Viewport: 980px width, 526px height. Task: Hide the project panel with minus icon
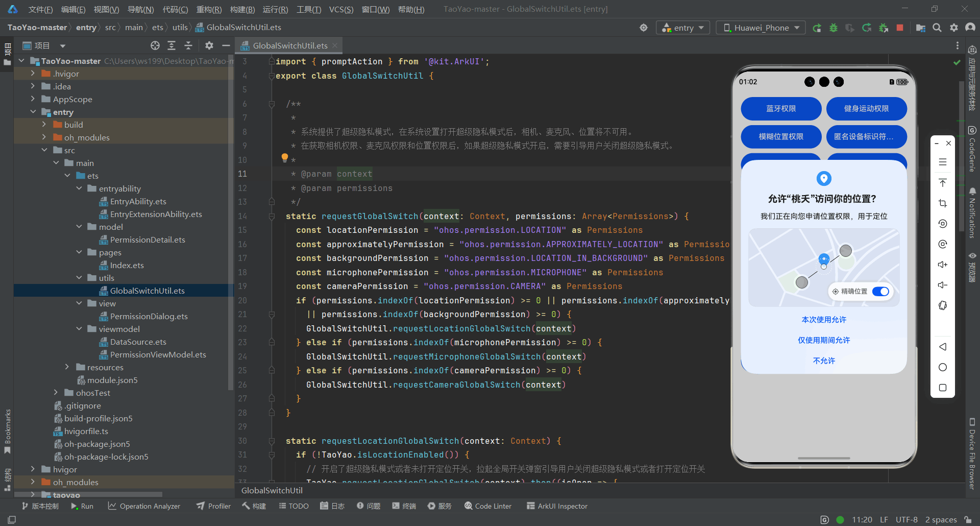click(x=226, y=45)
